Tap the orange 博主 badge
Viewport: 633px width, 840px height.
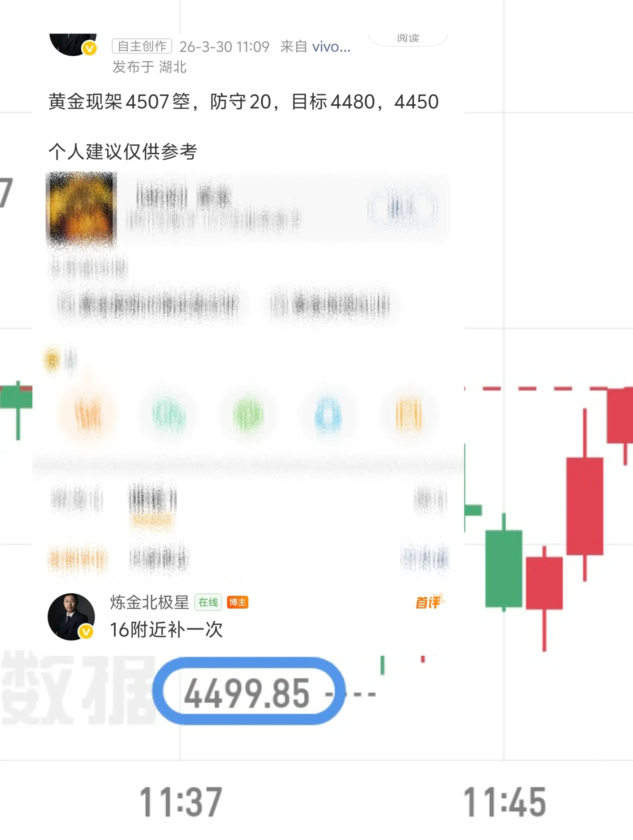[x=238, y=602]
